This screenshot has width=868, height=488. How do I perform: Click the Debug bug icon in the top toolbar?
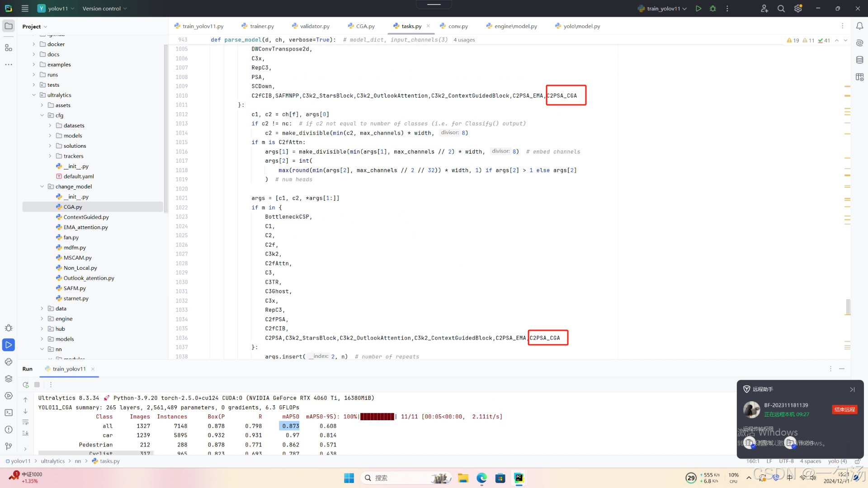713,9
